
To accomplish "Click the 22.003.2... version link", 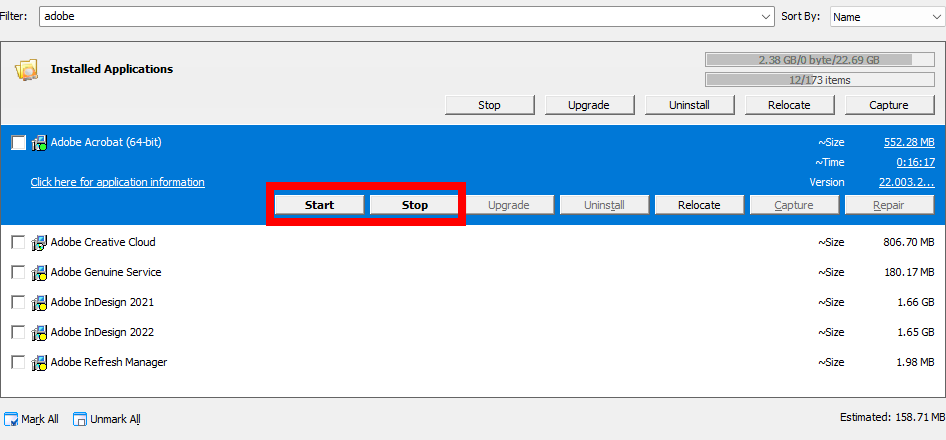I will coord(907,182).
